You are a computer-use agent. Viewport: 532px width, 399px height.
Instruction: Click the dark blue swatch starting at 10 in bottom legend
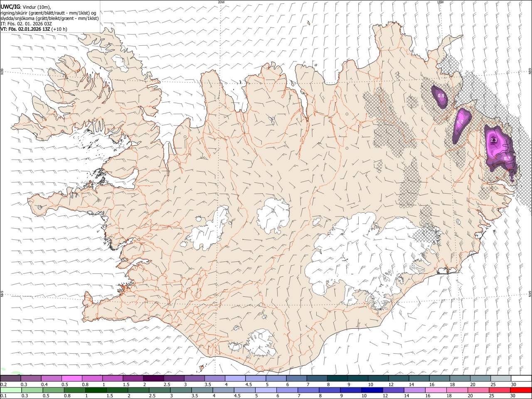point(372,390)
